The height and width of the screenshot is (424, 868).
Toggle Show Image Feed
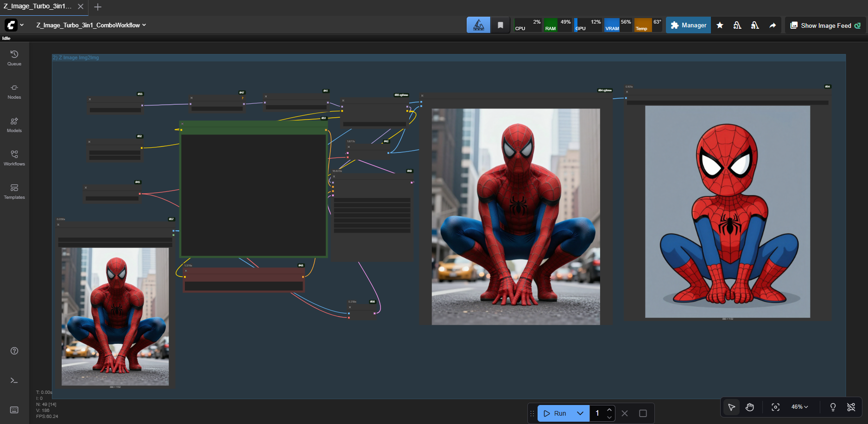click(x=825, y=25)
